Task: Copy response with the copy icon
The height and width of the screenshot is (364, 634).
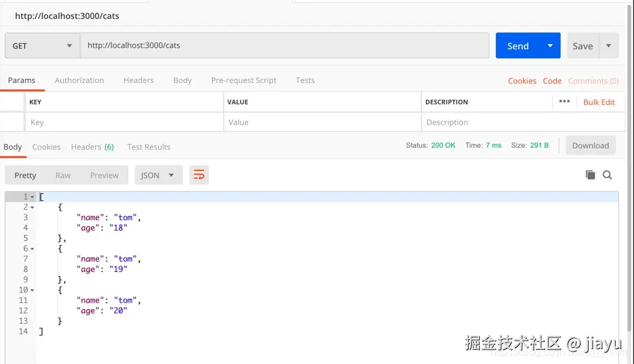Action: click(591, 174)
